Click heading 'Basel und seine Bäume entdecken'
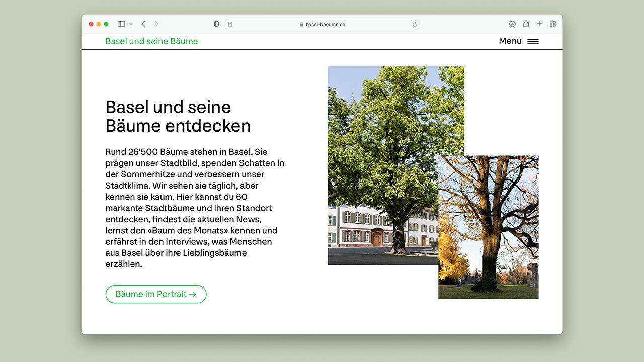 coord(178,116)
